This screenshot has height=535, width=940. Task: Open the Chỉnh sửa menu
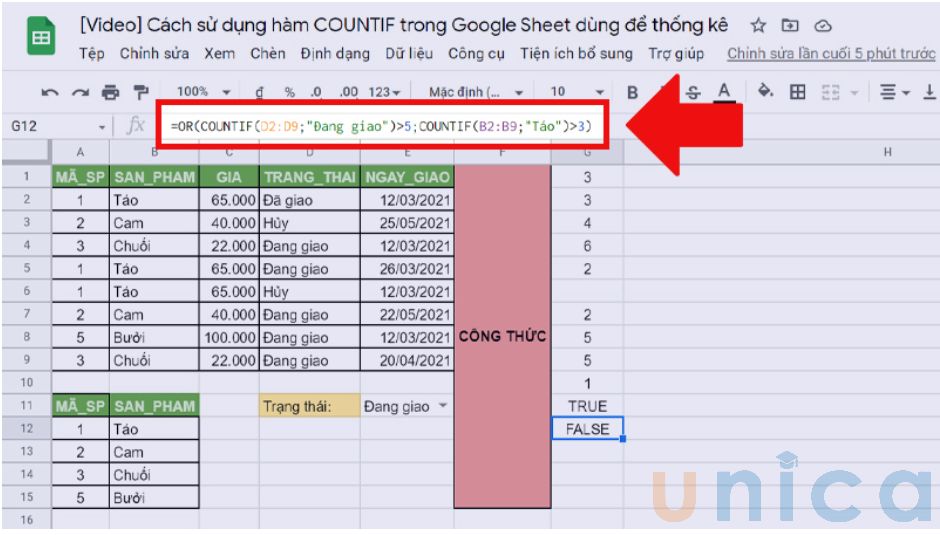(154, 53)
